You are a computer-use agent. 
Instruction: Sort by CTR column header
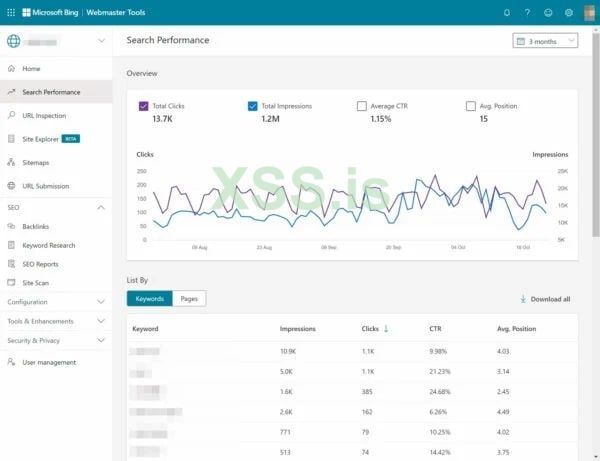435,329
